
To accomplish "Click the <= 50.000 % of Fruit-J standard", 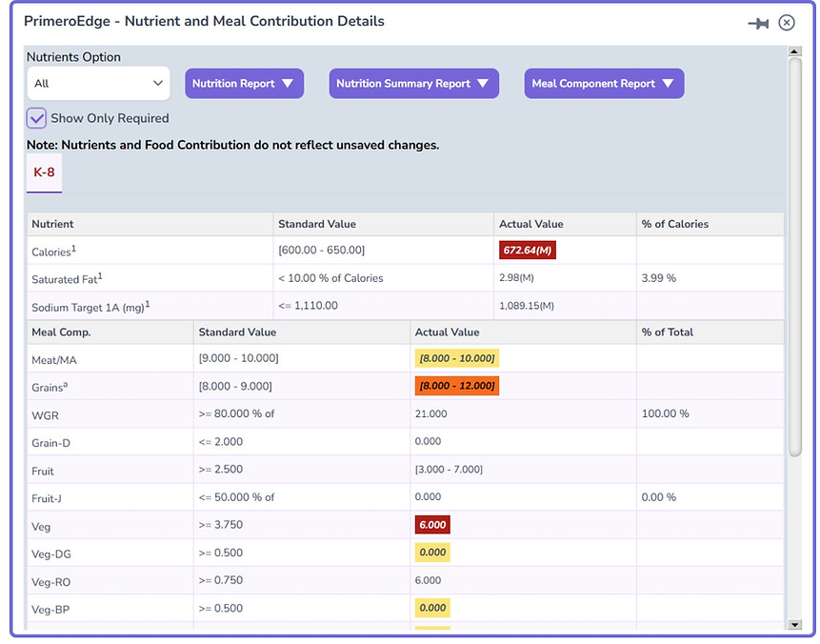I will pyautogui.click(x=236, y=497).
